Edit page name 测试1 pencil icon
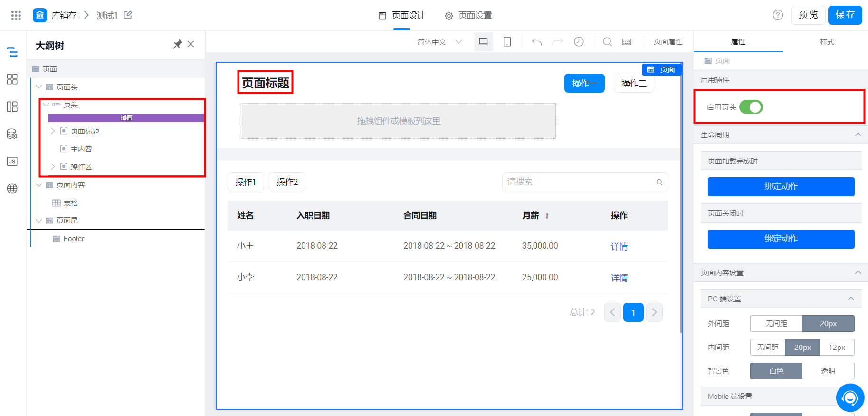 (128, 15)
